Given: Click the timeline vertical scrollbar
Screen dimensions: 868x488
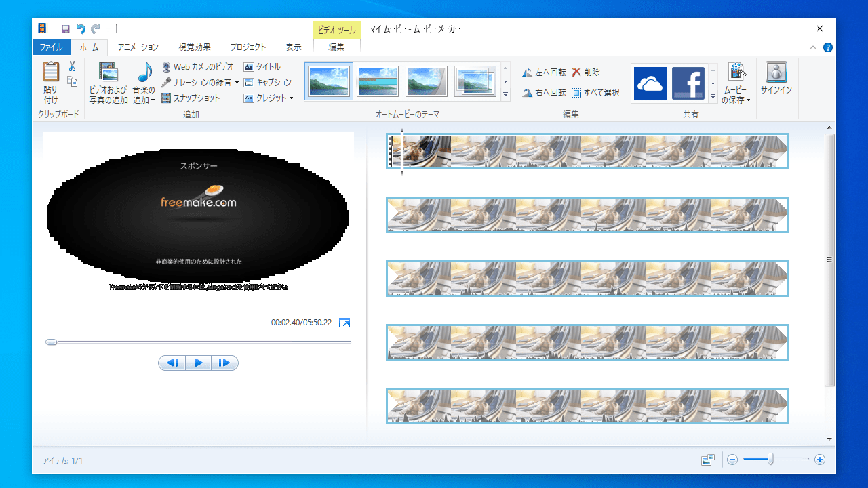Looking at the screenshot, I should (x=829, y=260).
